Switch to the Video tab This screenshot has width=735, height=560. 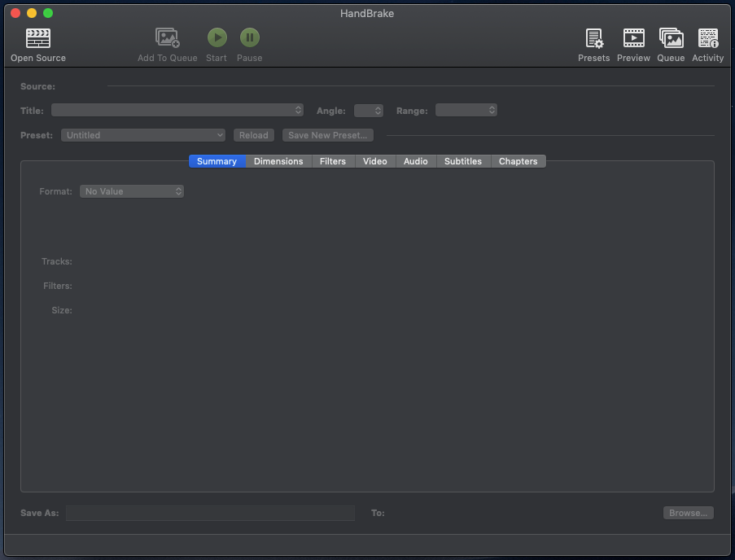click(374, 161)
